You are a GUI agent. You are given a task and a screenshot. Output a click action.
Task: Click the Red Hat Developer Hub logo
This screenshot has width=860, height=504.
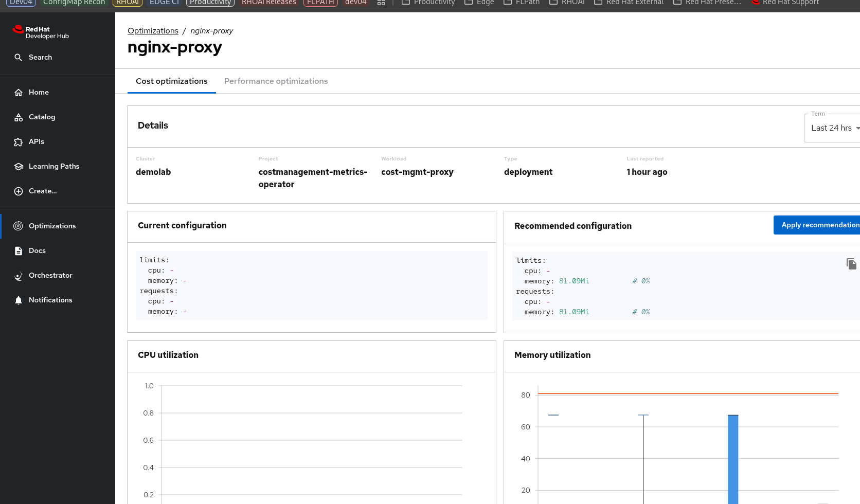pyautogui.click(x=41, y=32)
